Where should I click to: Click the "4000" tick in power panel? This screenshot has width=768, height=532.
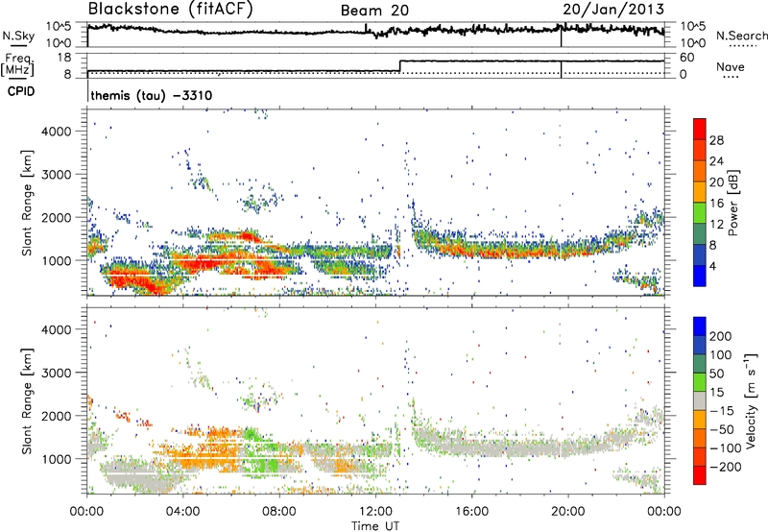tap(57, 132)
